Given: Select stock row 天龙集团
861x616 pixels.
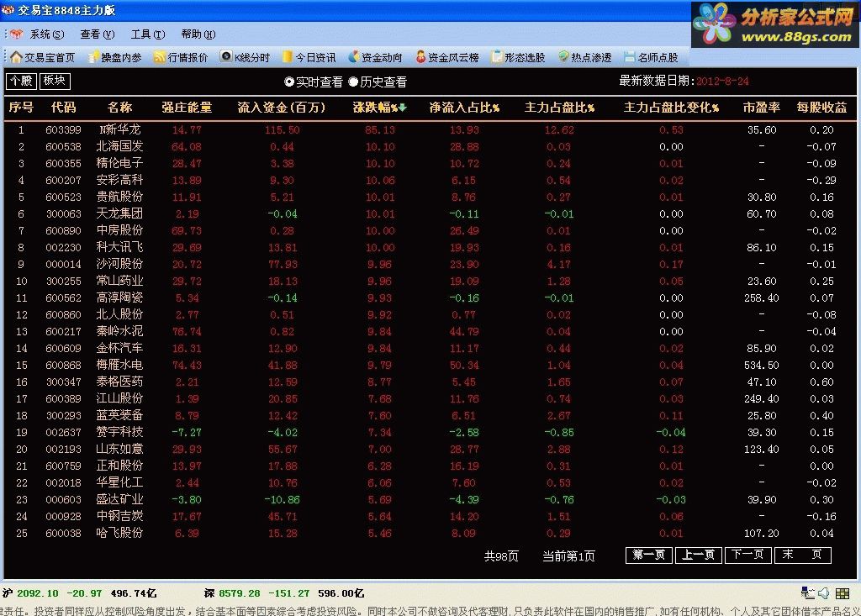Looking at the screenshot, I should coord(430,213).
